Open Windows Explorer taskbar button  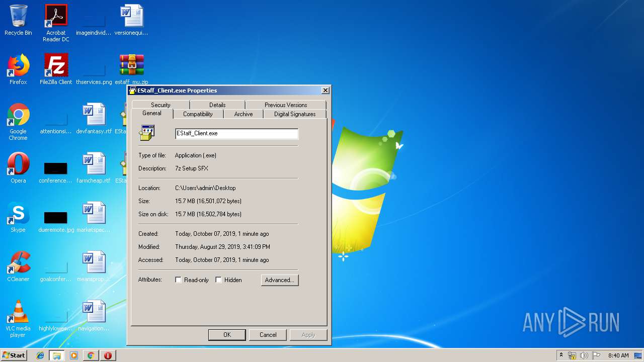click(57, 355)
